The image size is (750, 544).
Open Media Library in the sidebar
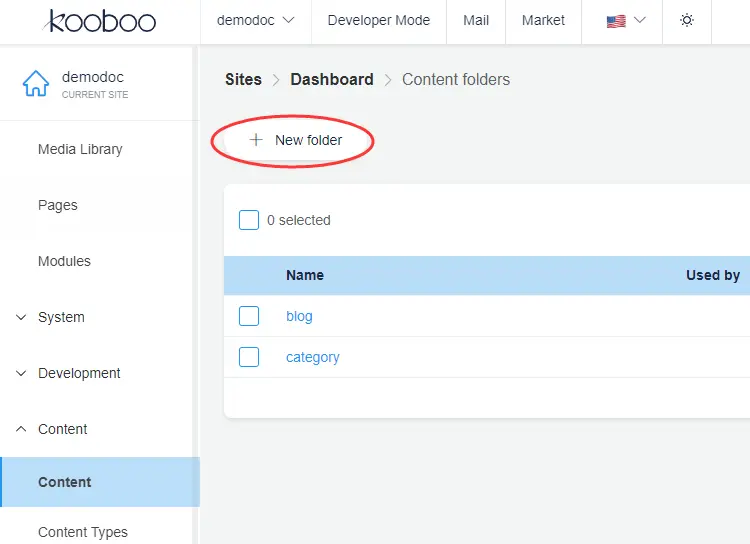[x=80, y=149]
